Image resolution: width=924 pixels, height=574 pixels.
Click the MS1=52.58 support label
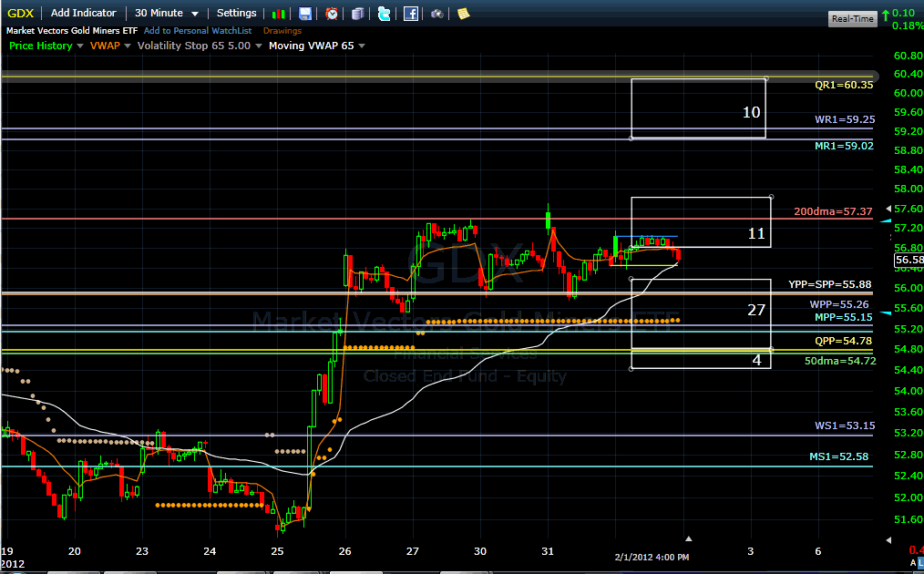838,456
